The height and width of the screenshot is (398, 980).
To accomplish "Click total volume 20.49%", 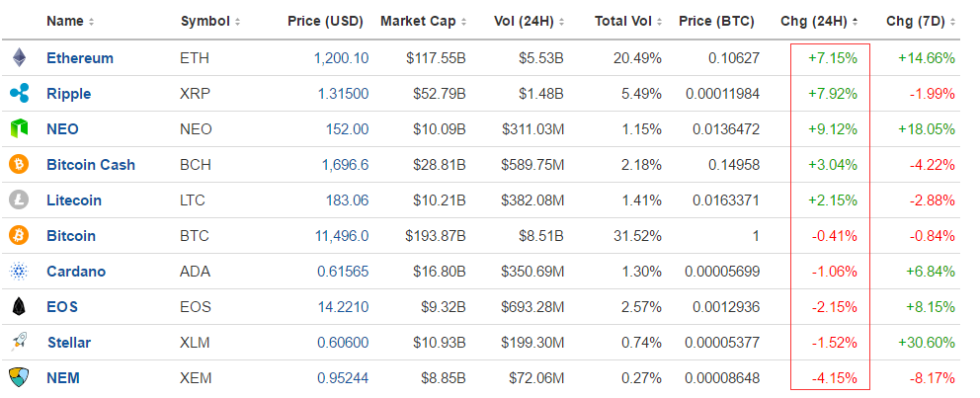I will [637, 58].
